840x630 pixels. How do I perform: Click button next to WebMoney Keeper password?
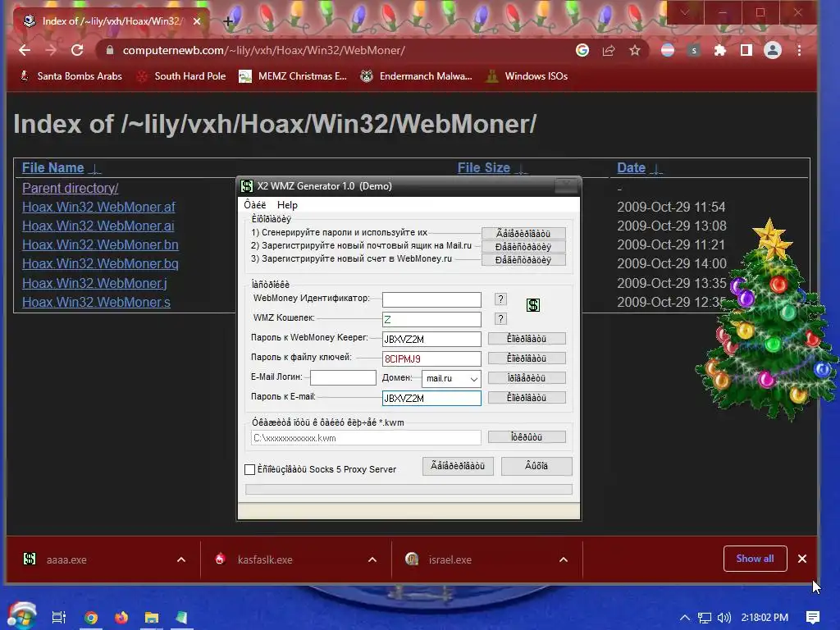pos(527,339)
